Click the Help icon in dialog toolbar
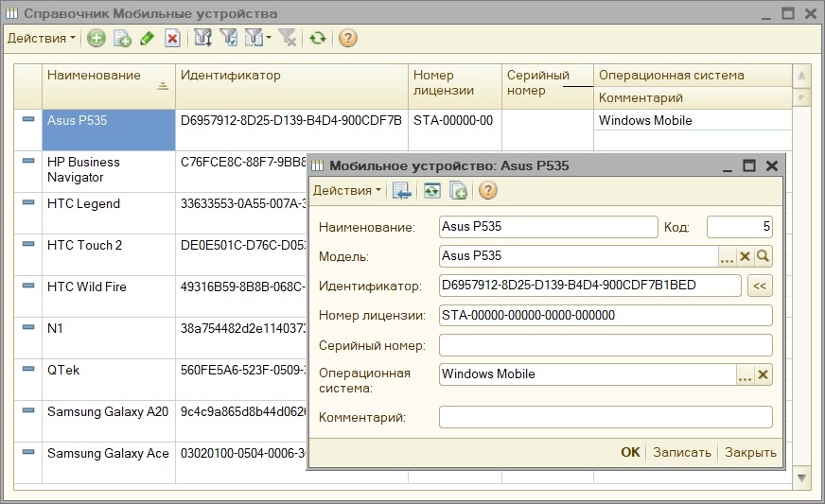 488,190
